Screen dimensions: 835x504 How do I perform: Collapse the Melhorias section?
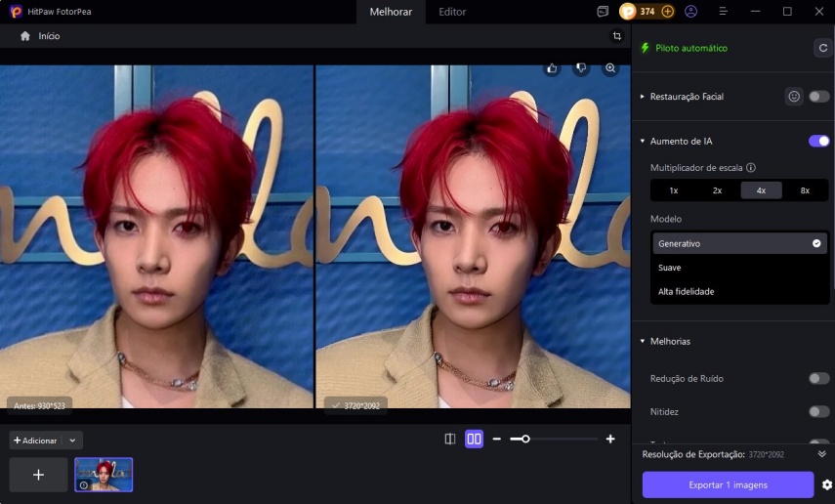[643, 342]
